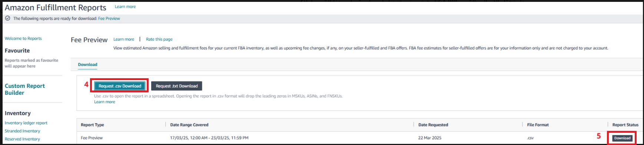644x145 pixels.
Task: Download the Fee Preview report
Action: click(x=622, y=138)
